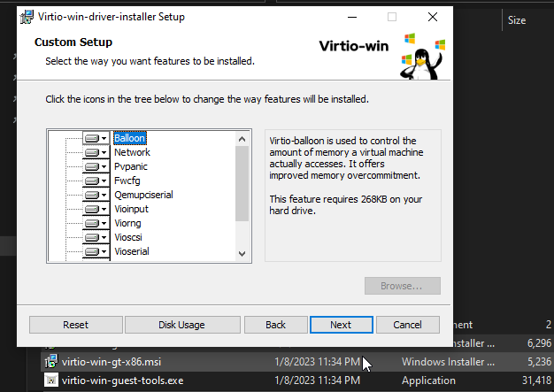Open the Qemupciserial feature install dropdown icon
This screenshot has height=392, width=554.
click(x=96, y=195)
